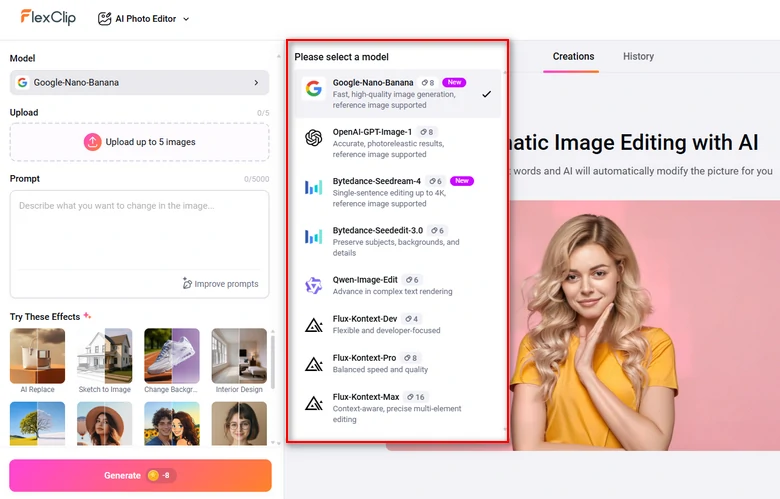Viewport: 780px width, 499px height.
Task: Click 'Balanced speed and quality' description
Action: (380, 370)
